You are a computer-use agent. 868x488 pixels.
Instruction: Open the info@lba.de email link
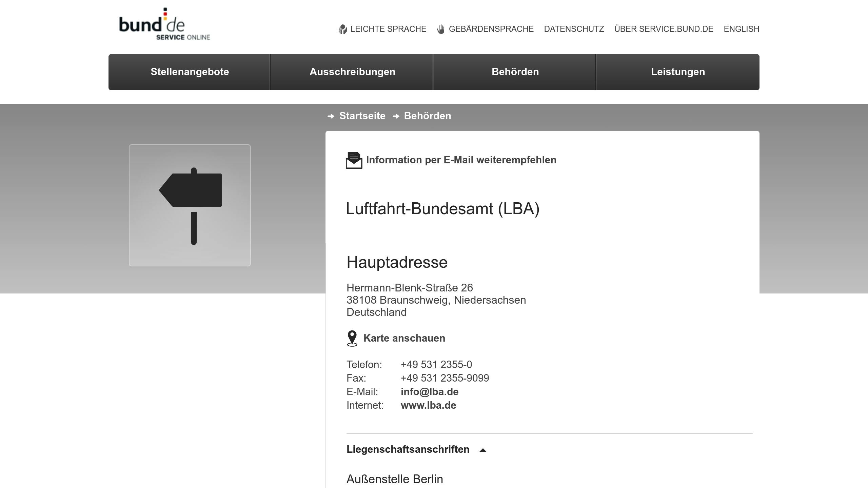pyautogui.click(x=430, y=392)
